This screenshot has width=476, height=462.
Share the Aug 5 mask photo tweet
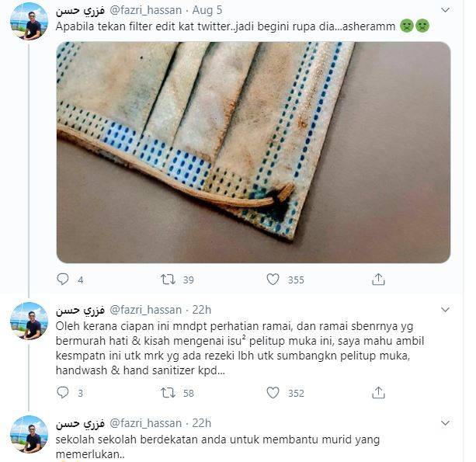[378, 280]
